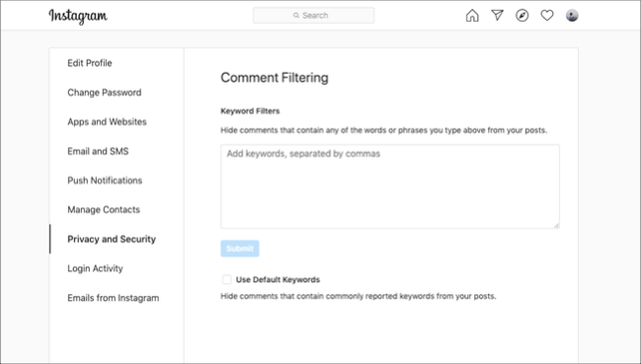Click the 'Hide comments that contain commonly reported' text

(x=359, y=296)
